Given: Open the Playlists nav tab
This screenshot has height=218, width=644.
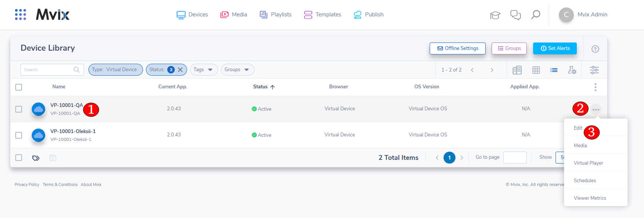Looking at the screenshot, I should pyautogui.click(x=276, y=15).
